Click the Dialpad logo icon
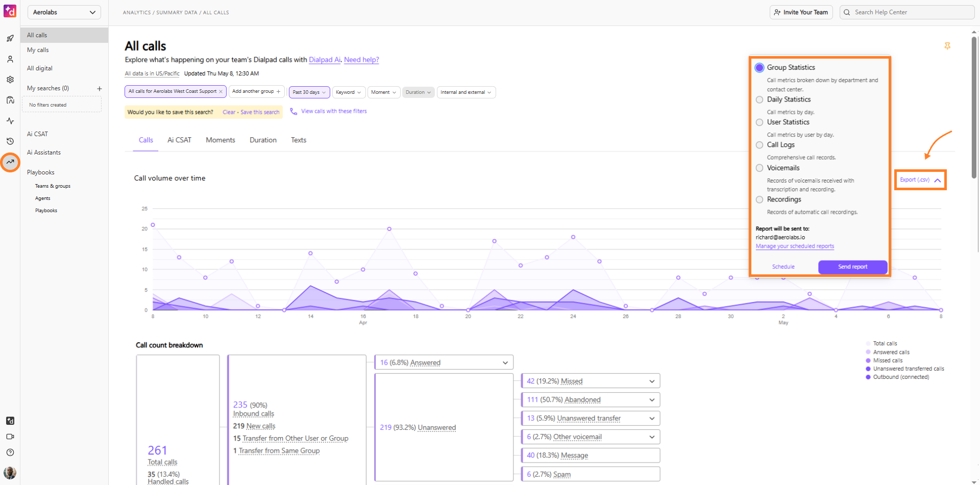Viewport: 980px width, 485px height. click(x=10, y=11)
